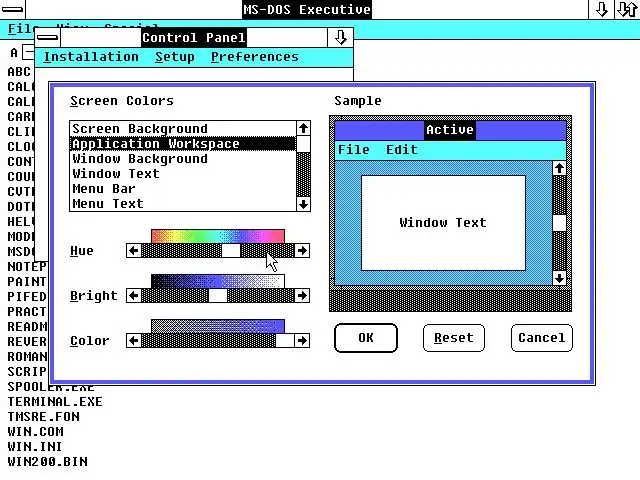Select Screen Background in the list
Viewport: 640px width, 480px height.
(183, 129)
